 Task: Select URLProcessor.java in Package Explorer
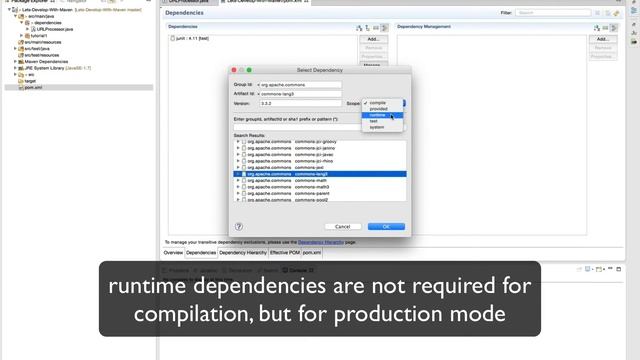(54, 29)
